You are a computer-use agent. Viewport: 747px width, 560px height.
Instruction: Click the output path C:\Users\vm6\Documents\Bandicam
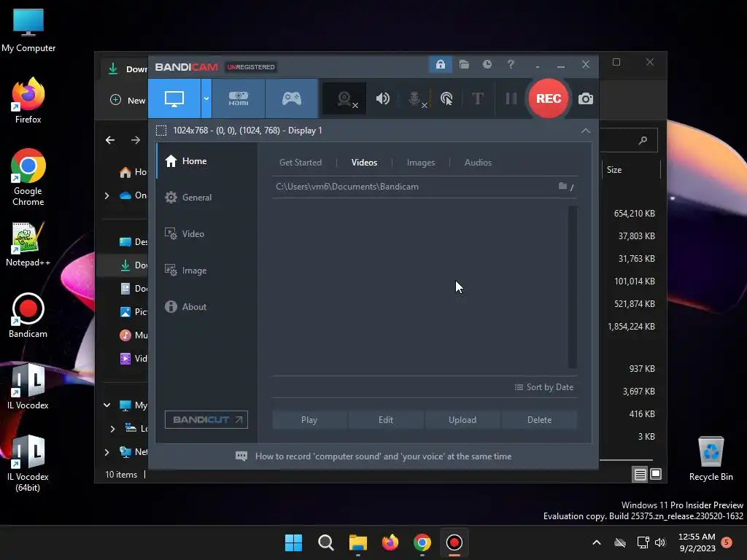click(x=347, y=187)
